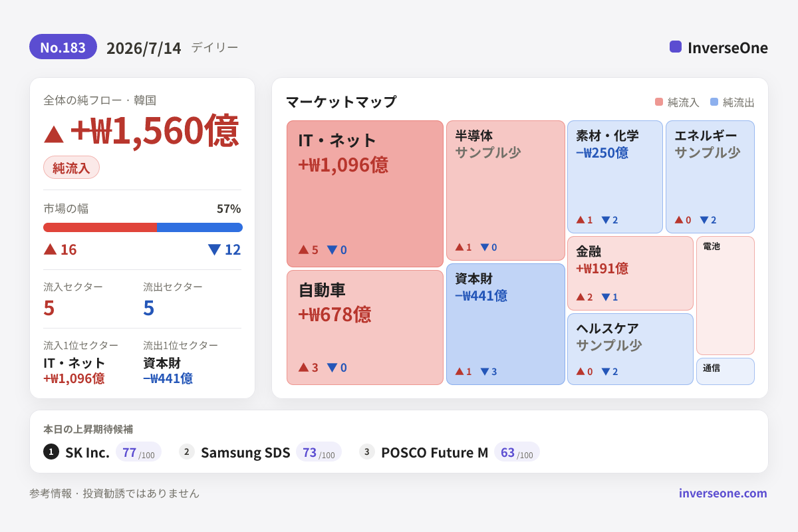Click the blue down-triangle in the 資本財 tile

(485, 372)
